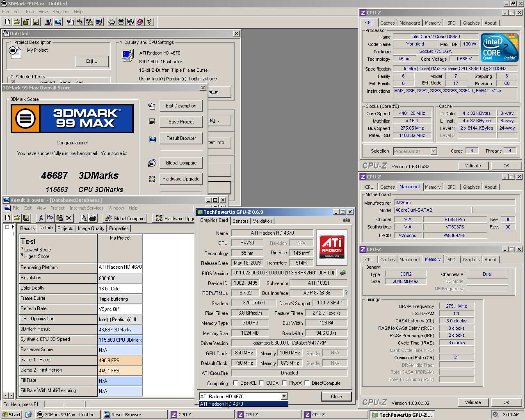Image resolution: width=525 pixels, height=420 pixels.
Task: Click the Save floppy icon in 3DMark toolbar
Action: [x=36, y=22]
